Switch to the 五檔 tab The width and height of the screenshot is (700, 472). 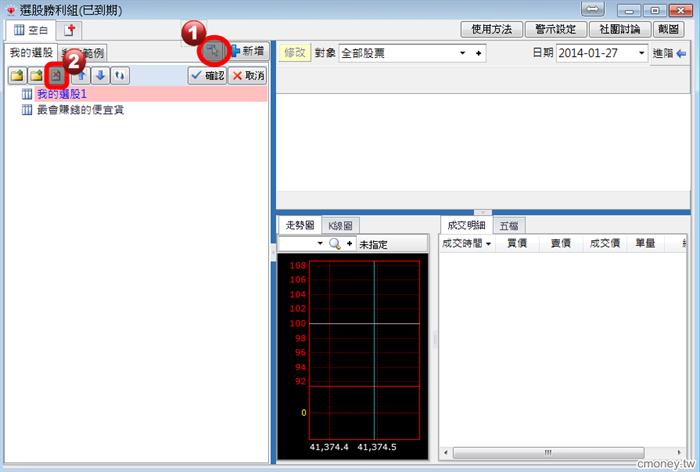point(509,226)
